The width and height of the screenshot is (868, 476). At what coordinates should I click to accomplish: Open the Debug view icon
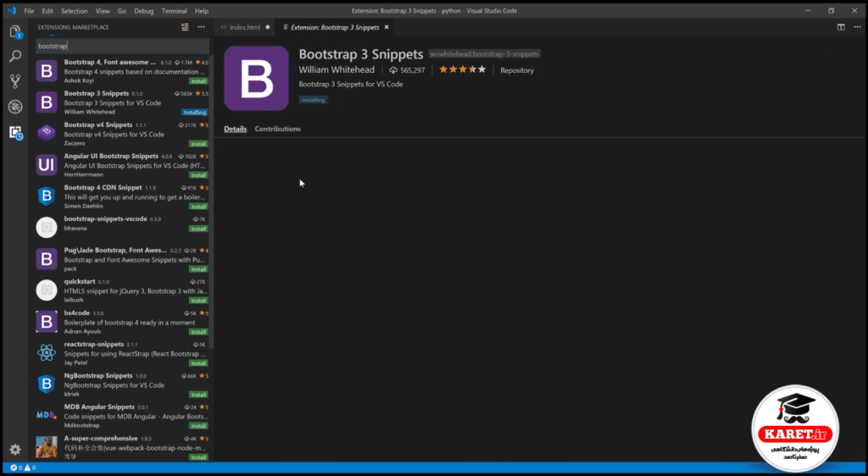[x=15, y=107]
